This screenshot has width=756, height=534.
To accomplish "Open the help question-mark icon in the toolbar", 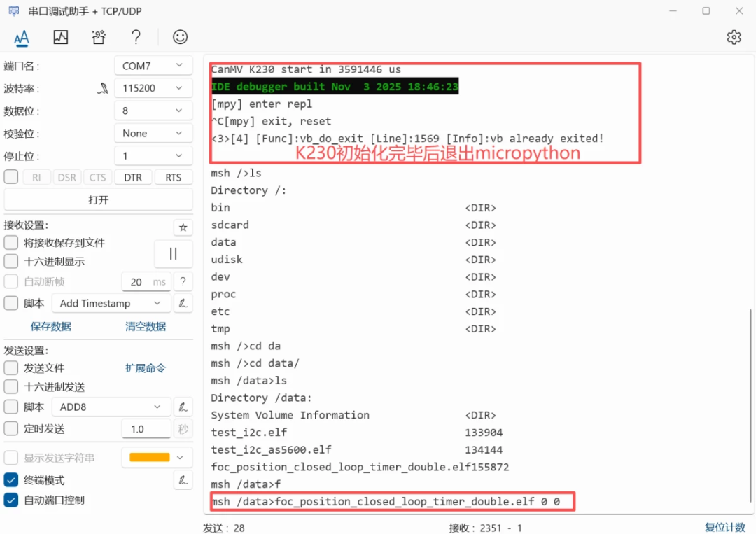I will point(136,37).
